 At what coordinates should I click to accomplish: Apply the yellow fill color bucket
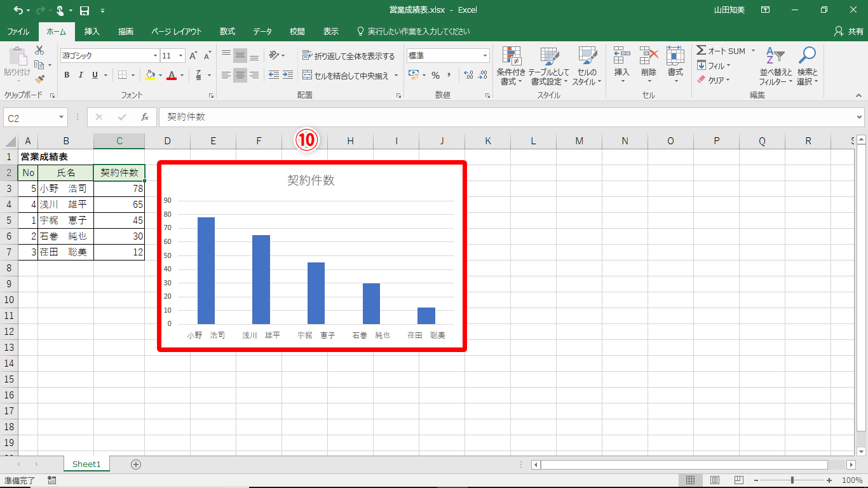pos(150,75)
